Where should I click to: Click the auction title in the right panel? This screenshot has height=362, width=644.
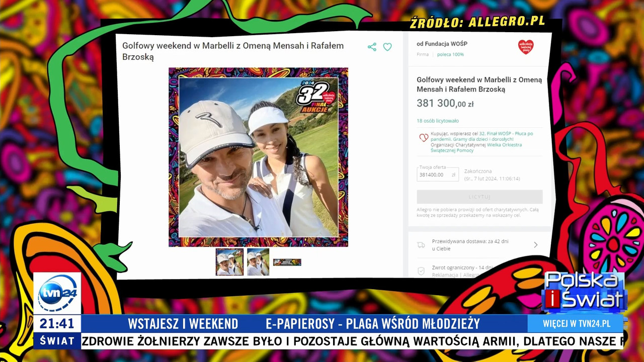tap(479, 84)
